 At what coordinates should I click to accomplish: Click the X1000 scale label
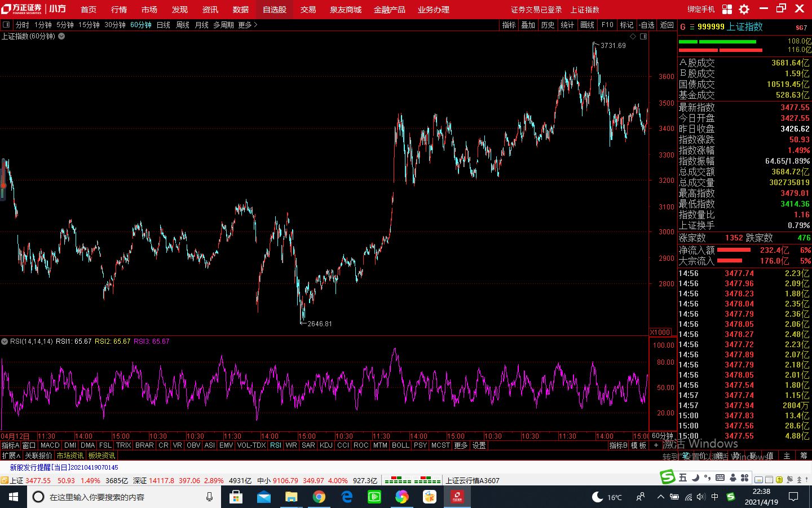click(x=660, y=332)
